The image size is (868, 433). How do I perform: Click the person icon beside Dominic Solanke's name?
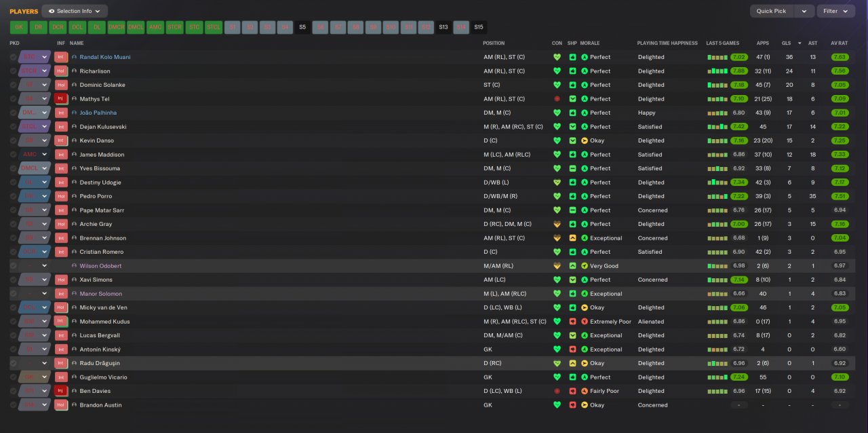pos(75,85)
